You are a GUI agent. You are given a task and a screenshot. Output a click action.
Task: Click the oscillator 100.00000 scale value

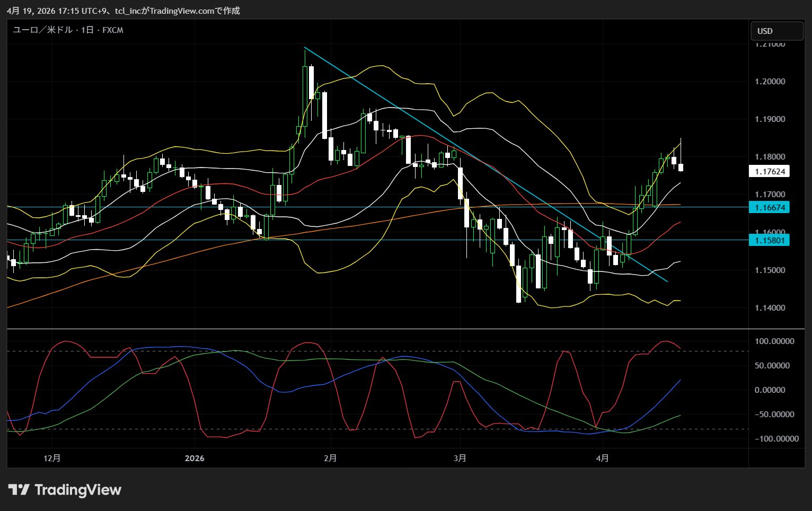point(774,341)
